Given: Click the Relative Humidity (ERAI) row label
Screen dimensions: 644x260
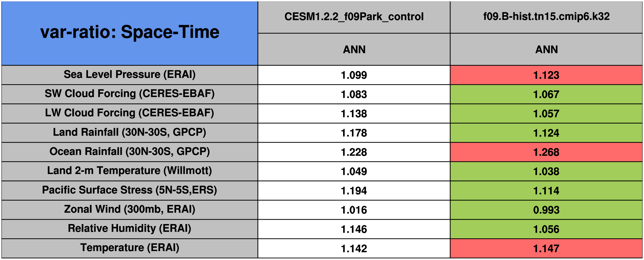Looking at the screenshot, I should coord(130,229).
